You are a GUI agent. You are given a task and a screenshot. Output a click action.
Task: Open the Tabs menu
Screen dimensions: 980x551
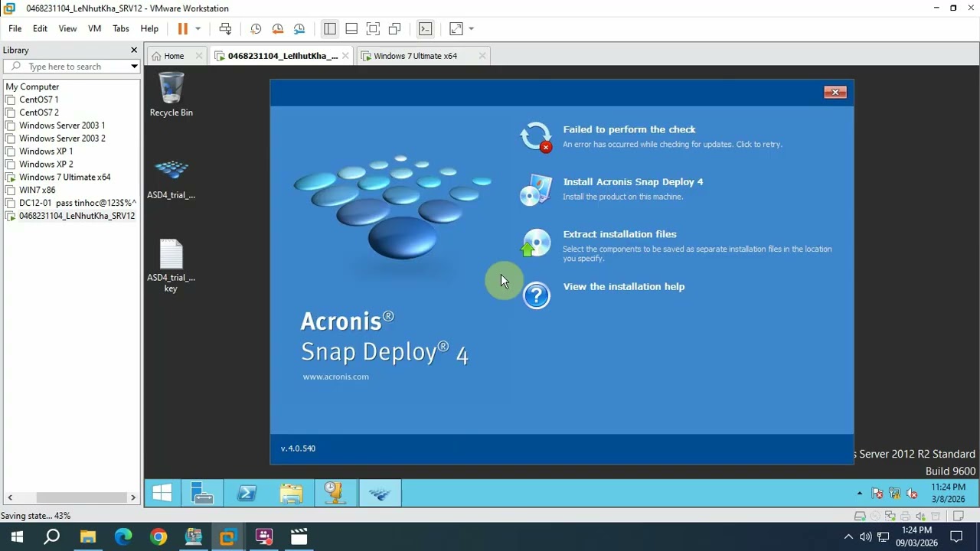point(121,28)
